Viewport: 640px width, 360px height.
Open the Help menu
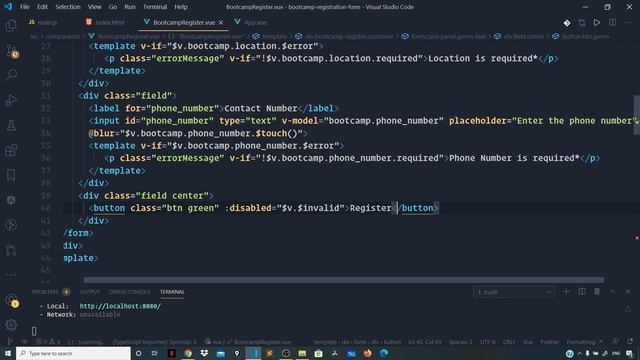[181, 7]
